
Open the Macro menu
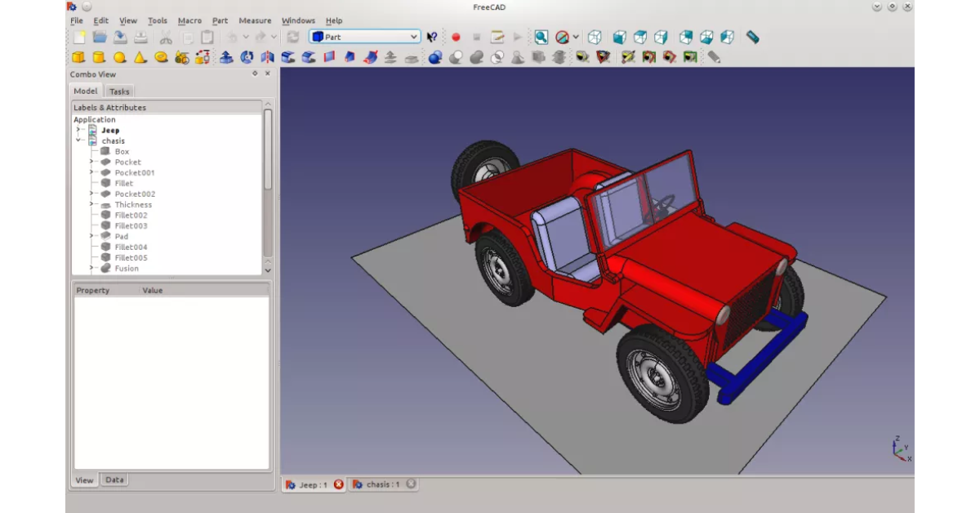click(189, 20)
